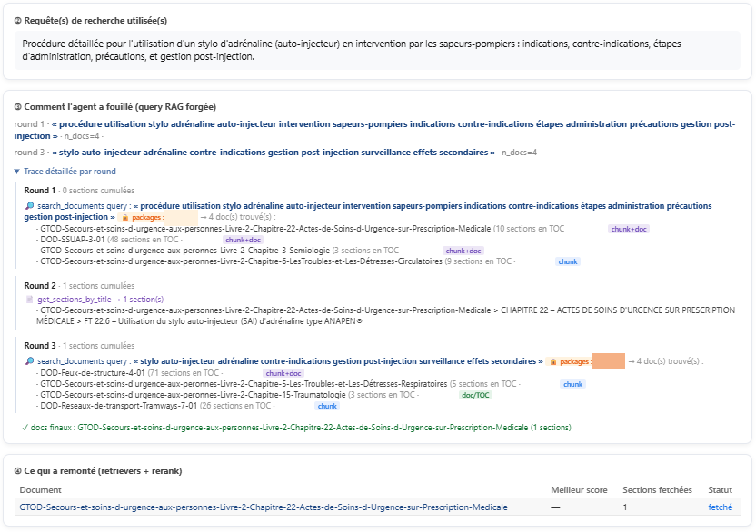
Task: Click the Meilleur score column header
Action: pyautogui.click(x=579, y=490)
